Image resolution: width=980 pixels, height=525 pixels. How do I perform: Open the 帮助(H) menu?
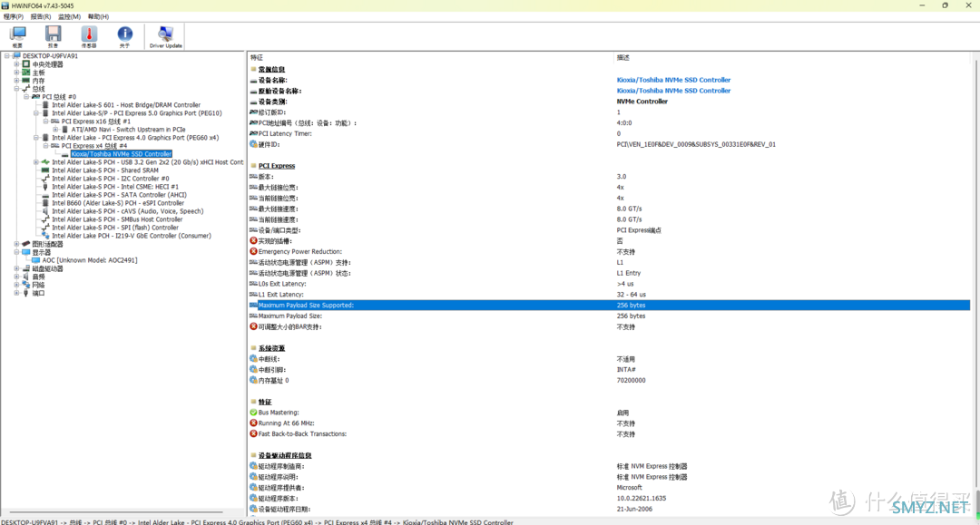pos(98,17)
